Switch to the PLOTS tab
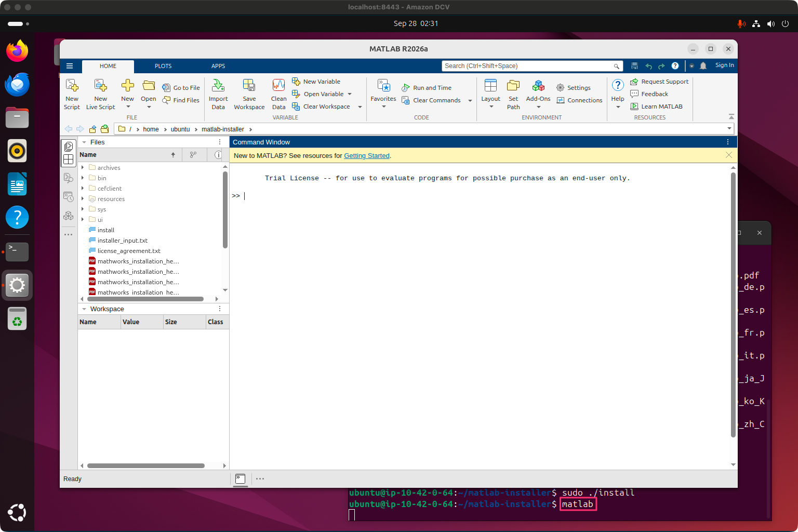Image resolution: width=798 pixels, height=532 pixels. [x=163, y=66]
